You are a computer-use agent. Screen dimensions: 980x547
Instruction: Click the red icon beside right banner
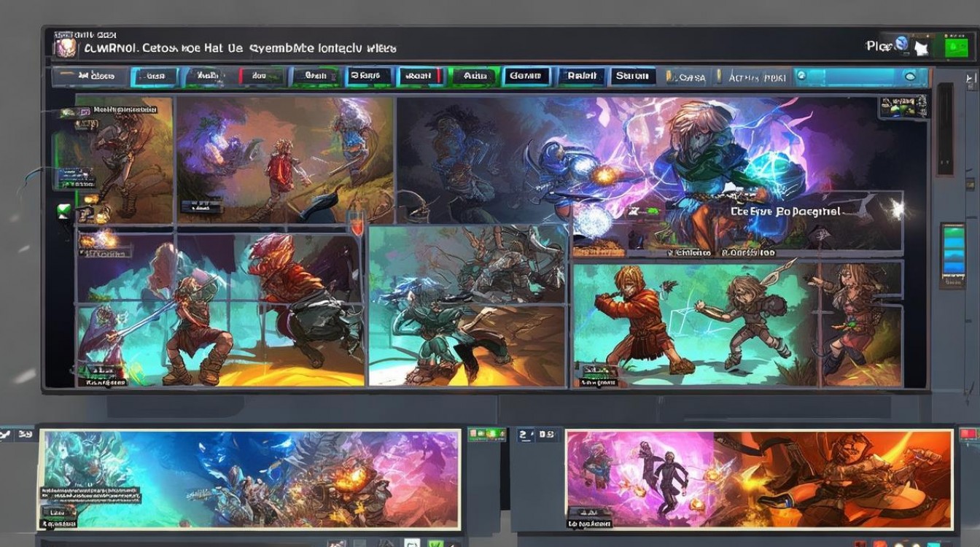pos(968,434)
